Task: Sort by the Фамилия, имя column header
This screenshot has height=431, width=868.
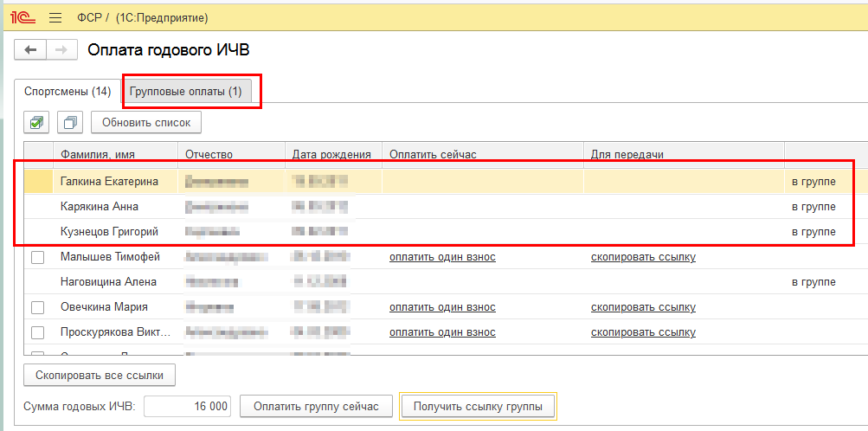Action: coord(98,154)
